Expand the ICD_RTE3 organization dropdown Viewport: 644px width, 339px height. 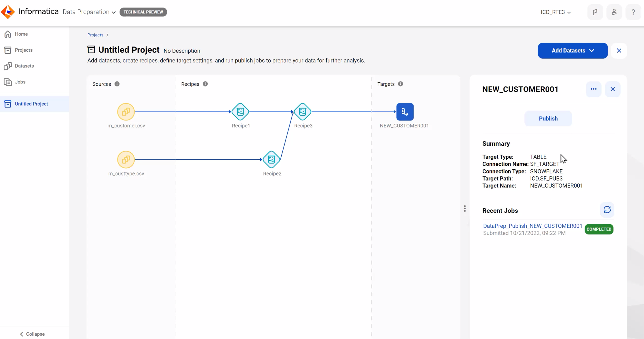555,12
